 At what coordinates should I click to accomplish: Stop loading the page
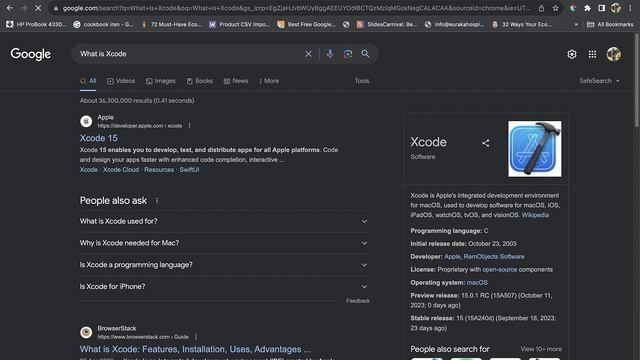point(38,8)
